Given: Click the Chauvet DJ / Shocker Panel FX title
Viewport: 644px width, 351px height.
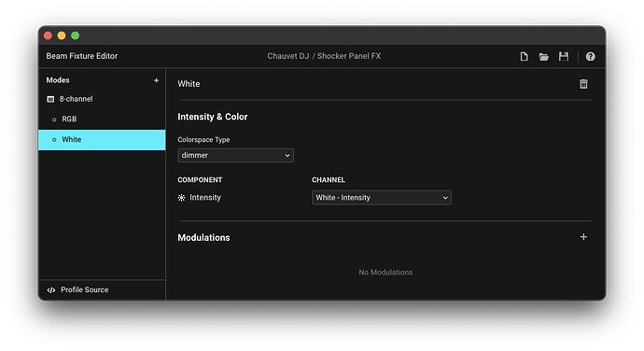Looking at the screenshot, I should click(x=324, y=56).
